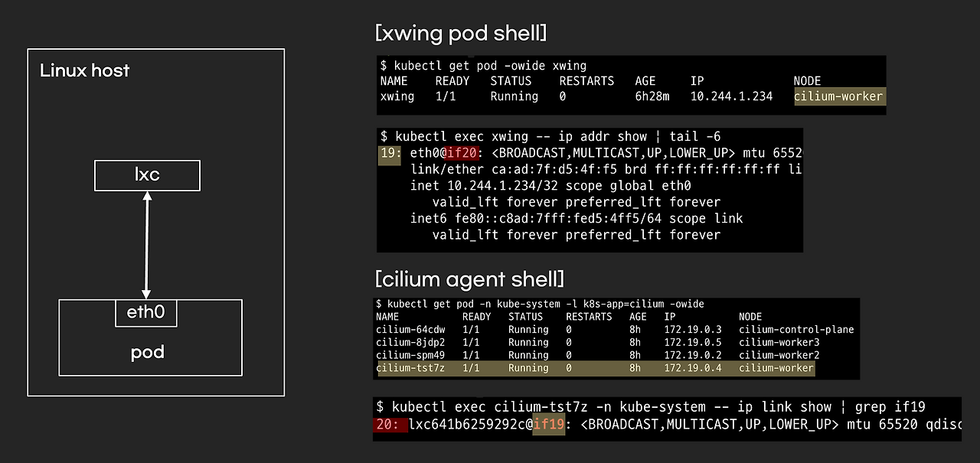Click the 'Running' status of xwing pod
This screenshot has height=463, width=980.
tap(514, 96)
